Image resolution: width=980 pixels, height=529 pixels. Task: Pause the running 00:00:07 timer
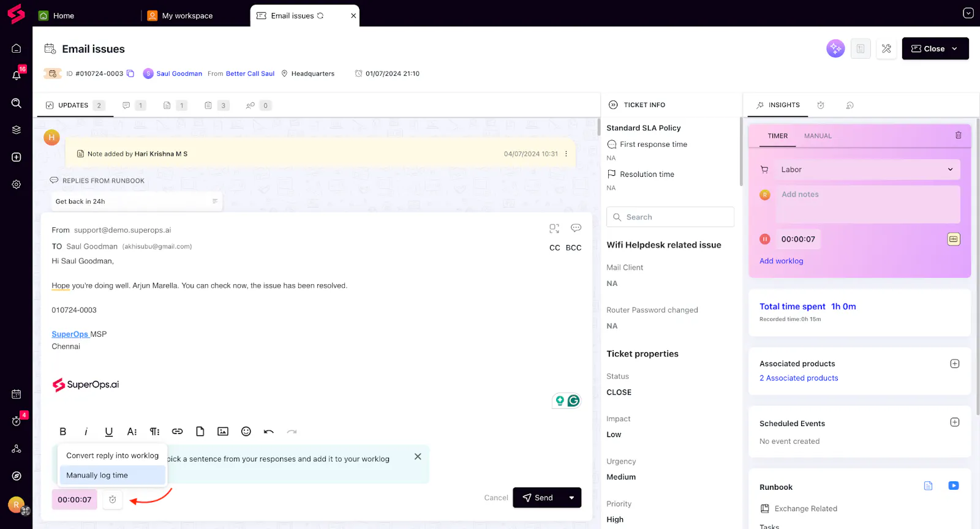(x=765, y=239)
